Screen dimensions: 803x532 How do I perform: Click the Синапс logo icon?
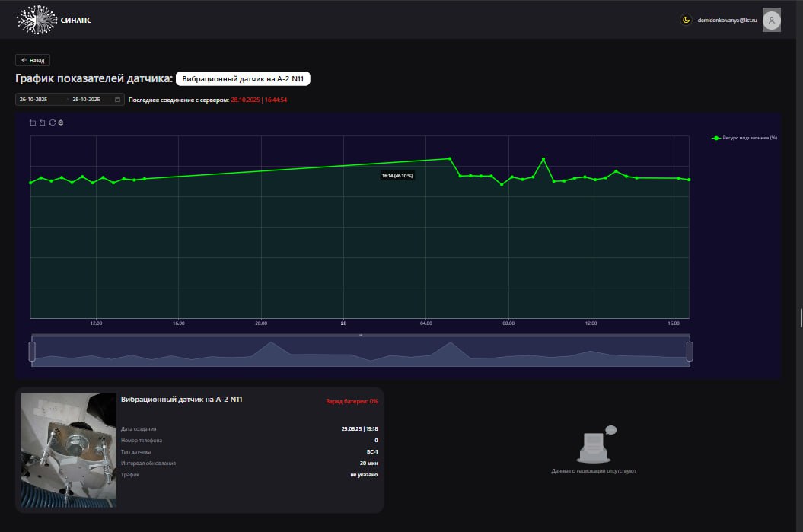click(37, 20)
